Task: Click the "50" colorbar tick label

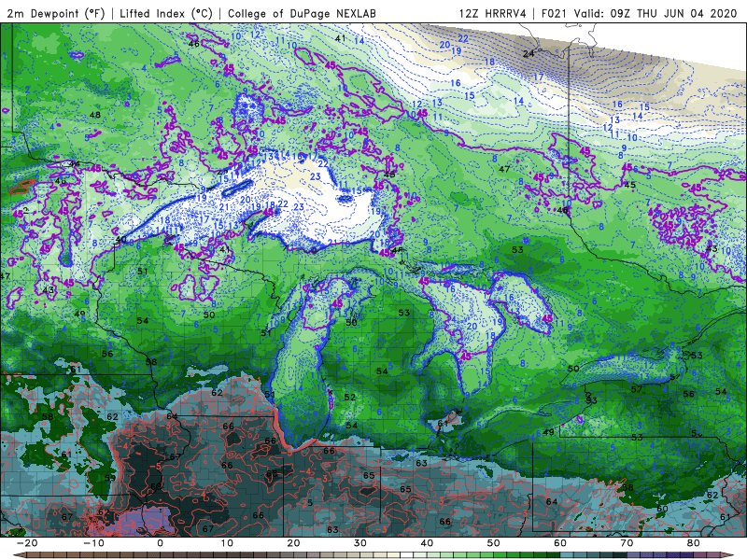Action: pyautogui.click(x=494, y=543)
